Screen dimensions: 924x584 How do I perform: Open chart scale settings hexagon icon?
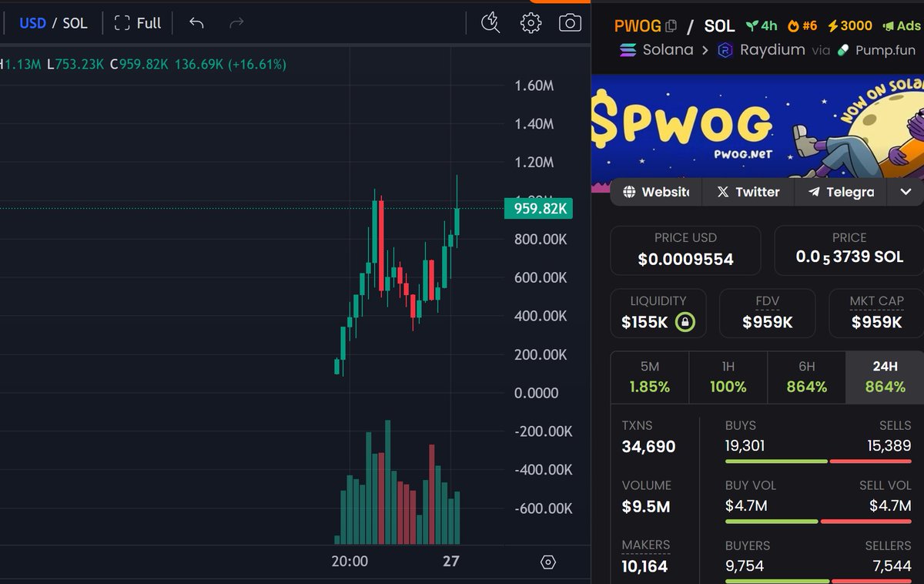click(548, 562)
